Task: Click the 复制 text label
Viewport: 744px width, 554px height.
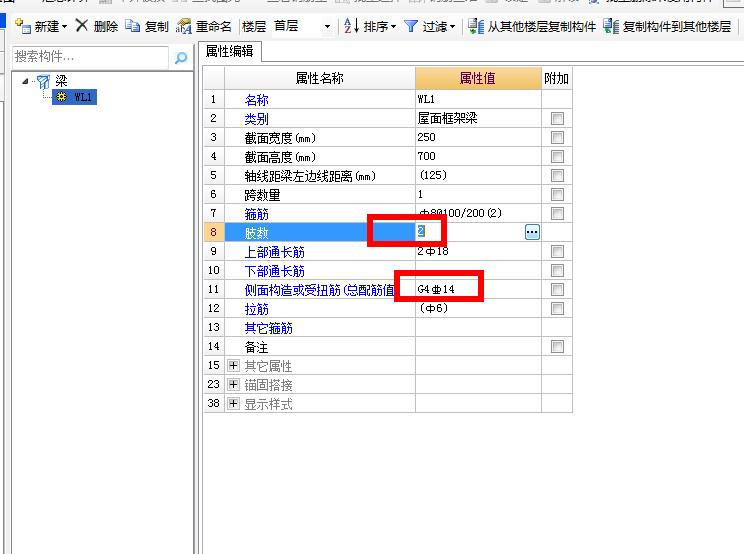Action: click(157, 27)
